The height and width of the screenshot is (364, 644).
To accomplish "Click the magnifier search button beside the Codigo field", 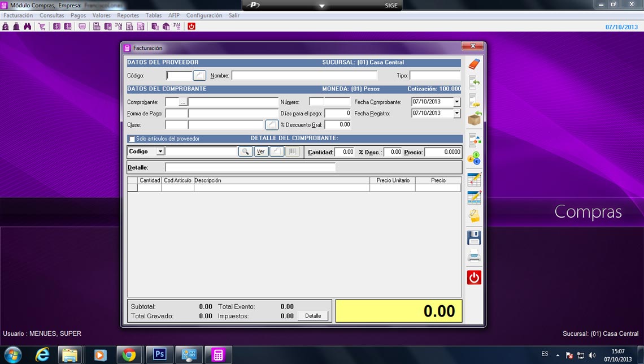I will point(245,151).
